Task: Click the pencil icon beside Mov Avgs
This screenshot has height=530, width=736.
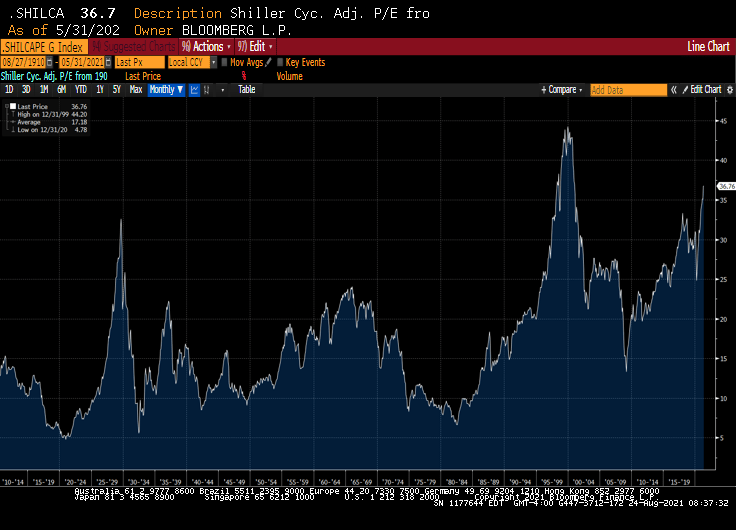Action: [267, 62]
